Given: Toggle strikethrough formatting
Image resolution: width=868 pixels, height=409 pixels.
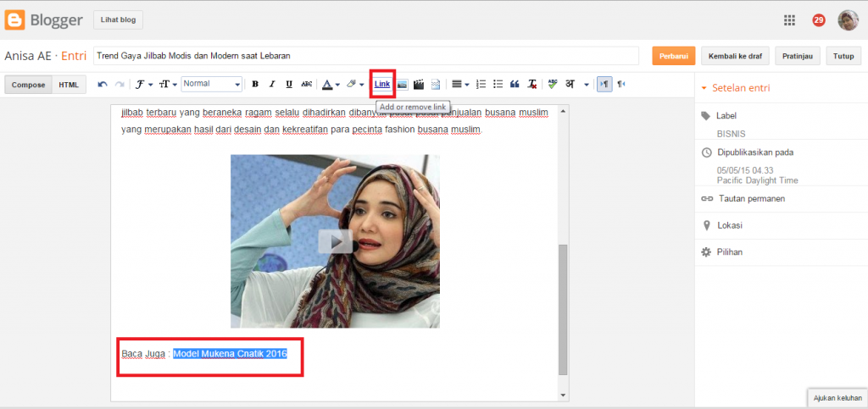Looking at the screenshot, I should (x=307, y=84).
